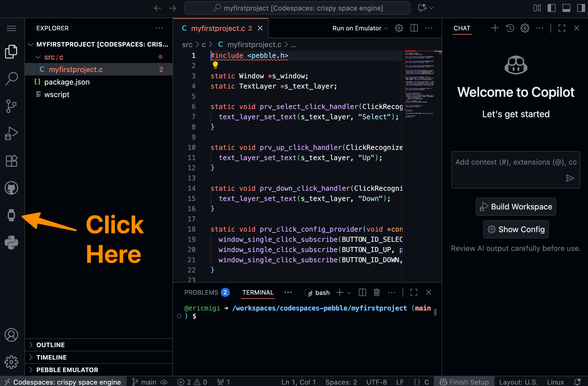Open the GitHub activity bar view
588x386 pixels.
pyautogui.click(x=11, y=188)
